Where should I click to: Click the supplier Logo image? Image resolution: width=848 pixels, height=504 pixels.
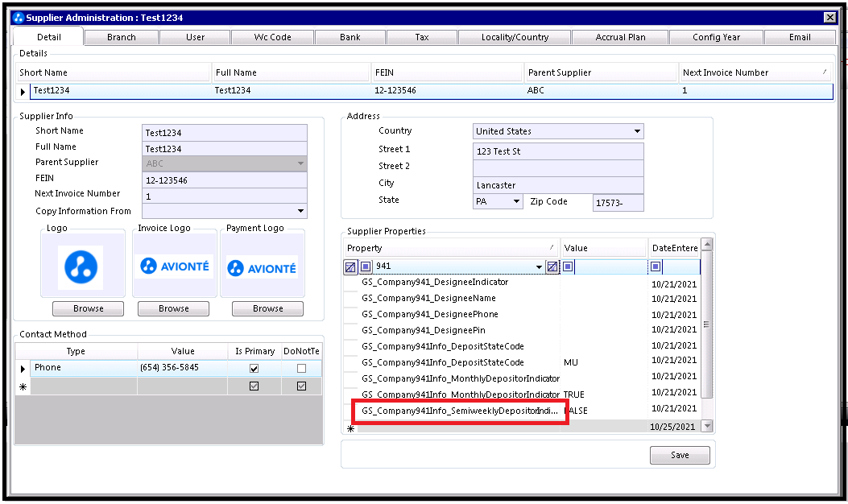click(81, 266)
